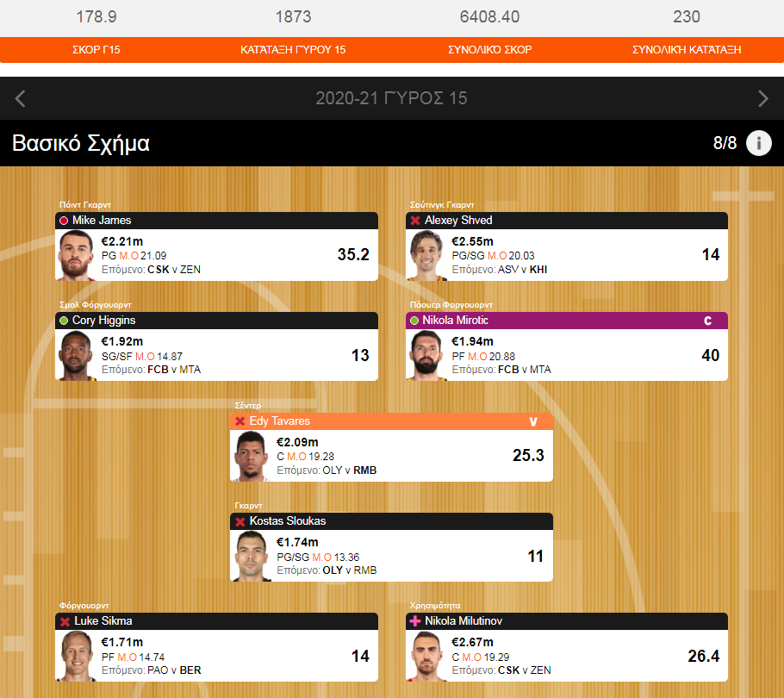Go to next round with right chevron

[763, 98]
